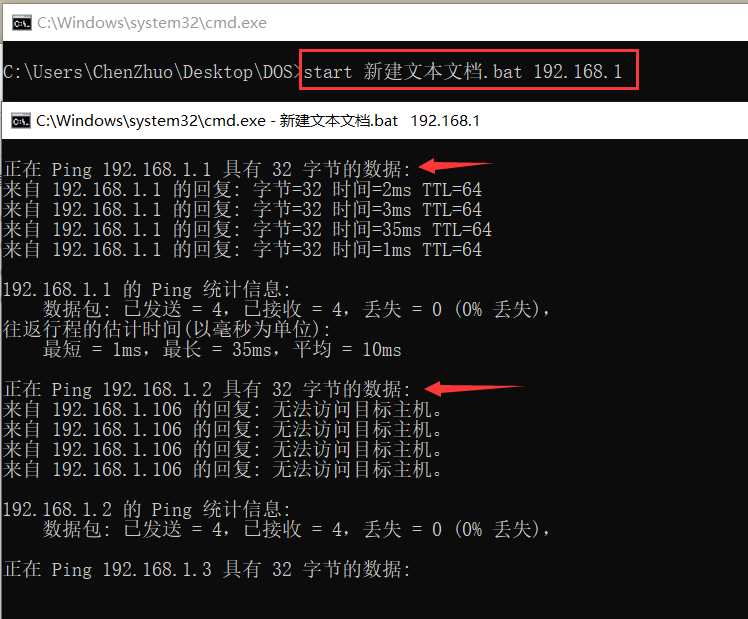Click the line 正在 Ping 192.168.1.1
This screenshot has width=748, height=619.
point(207,169)
